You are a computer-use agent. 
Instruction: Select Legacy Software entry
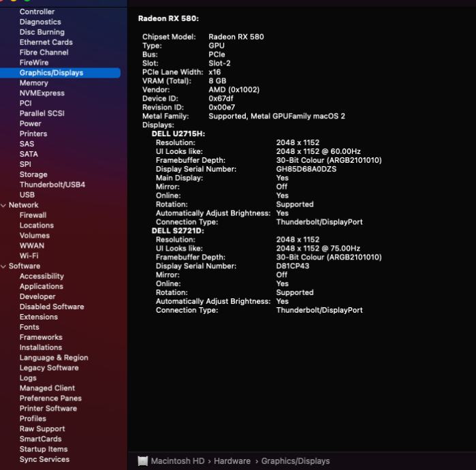click(x=49, y=368)
